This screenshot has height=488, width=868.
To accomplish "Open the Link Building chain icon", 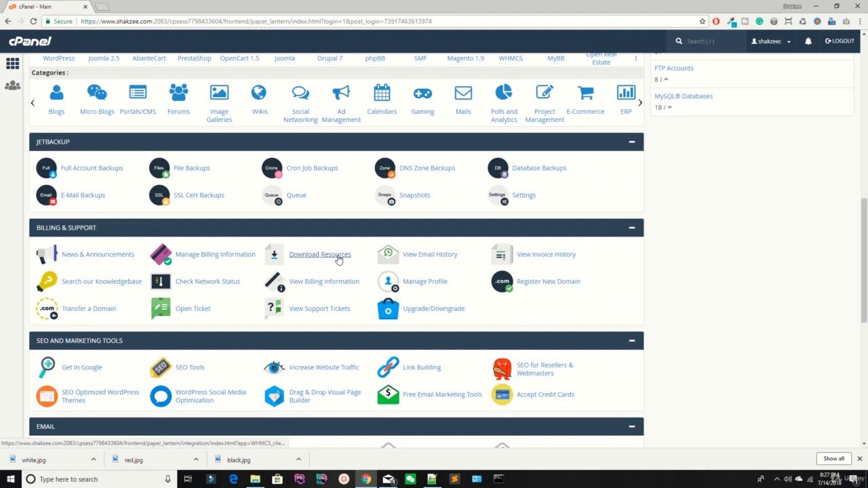I will [388, 367].
